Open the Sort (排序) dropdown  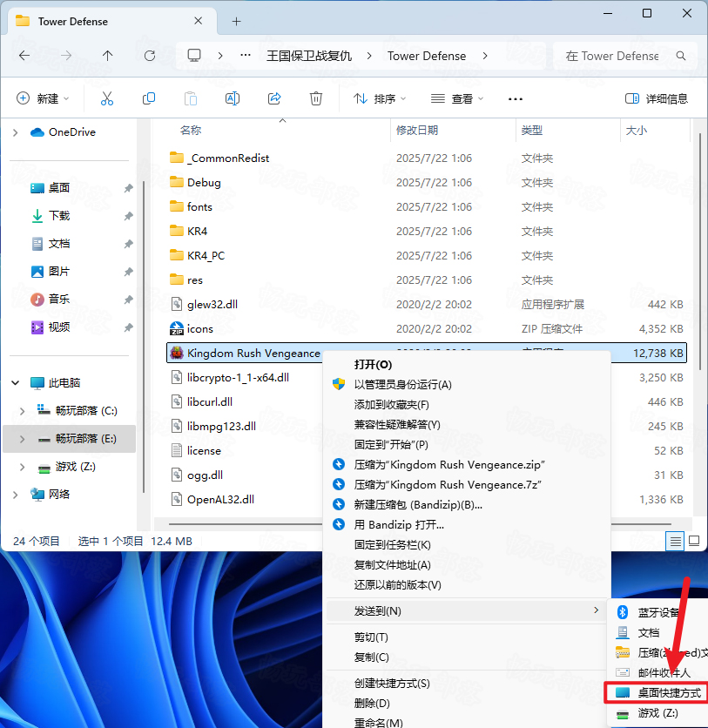[380, 98]
